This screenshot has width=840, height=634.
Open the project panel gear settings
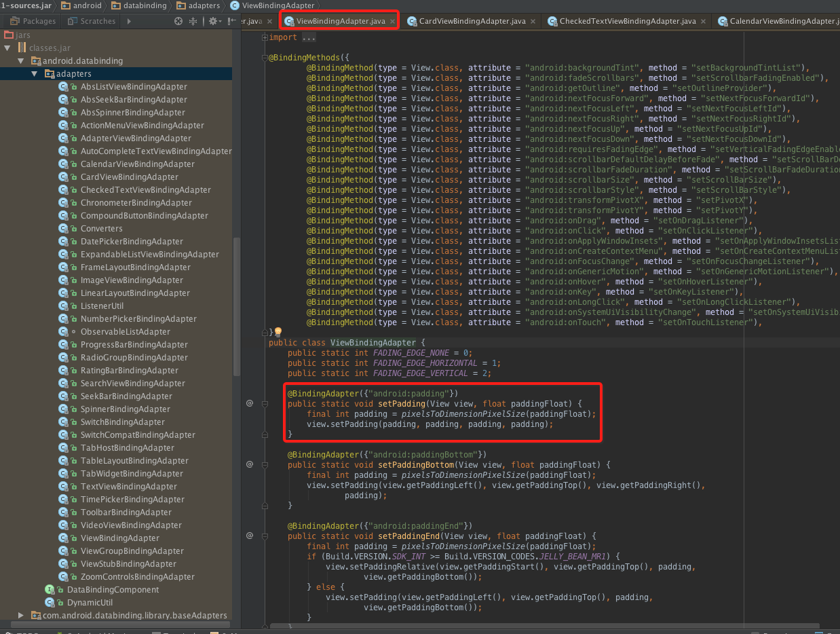(x=213, y=21)
